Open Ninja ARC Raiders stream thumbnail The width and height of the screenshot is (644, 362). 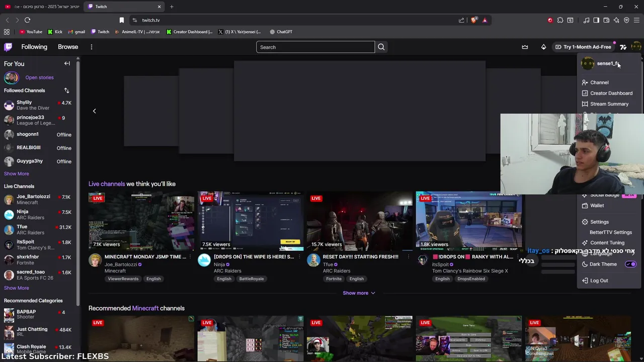click(251, 221)
